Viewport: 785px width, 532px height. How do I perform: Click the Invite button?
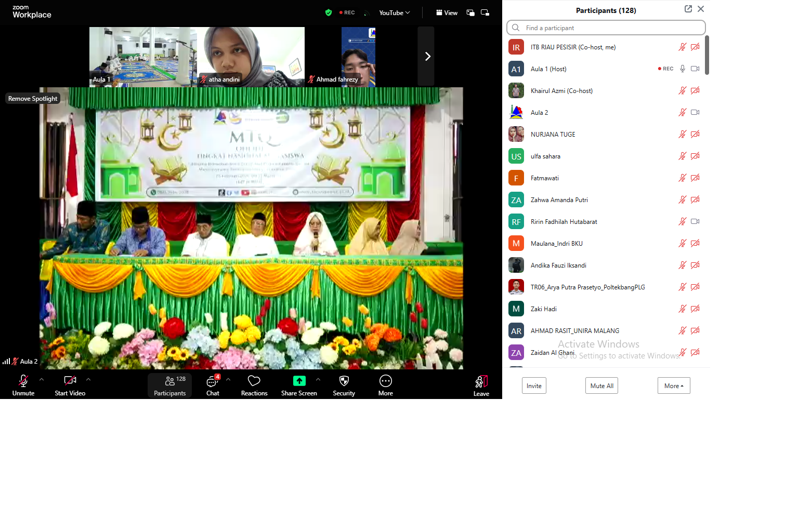pos(533,385)
